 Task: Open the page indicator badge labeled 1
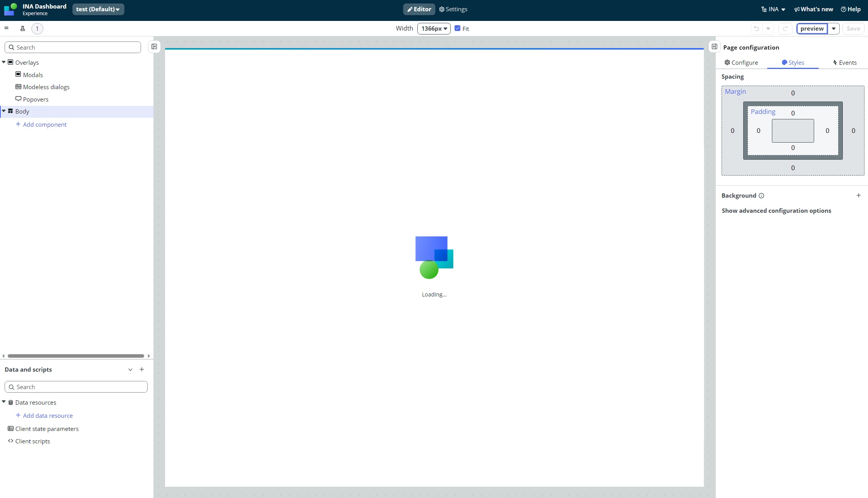tap(37, 28)
